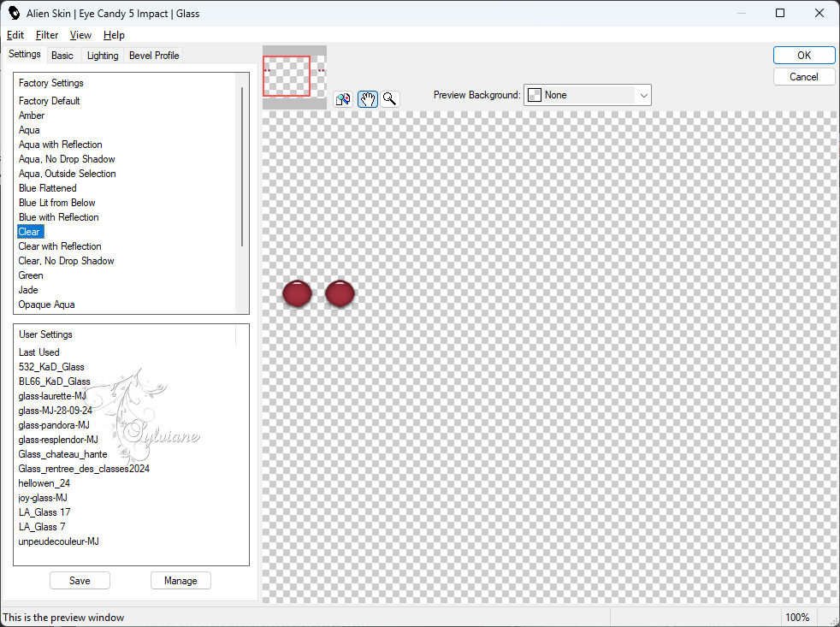
Task: Click the Cancel button
Action: click(803, 77)
